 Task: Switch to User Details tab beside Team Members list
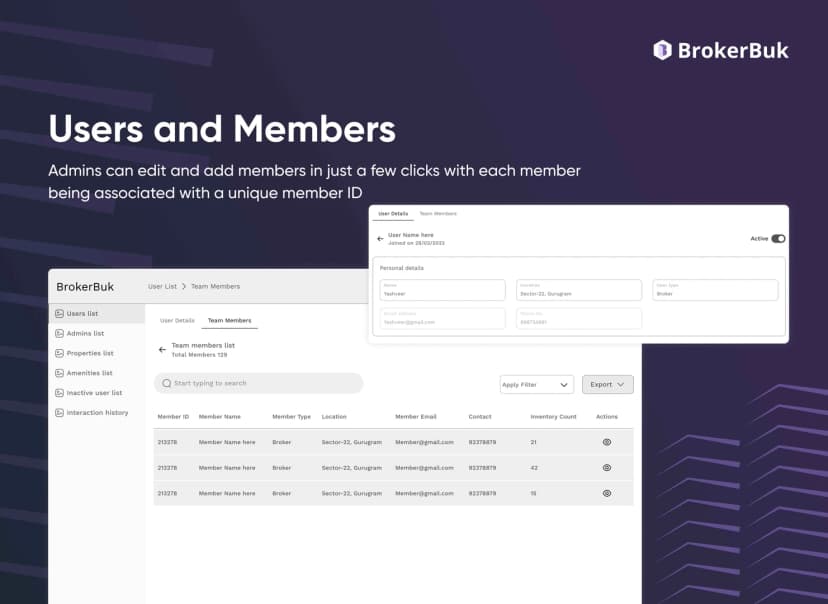point(177,320)
